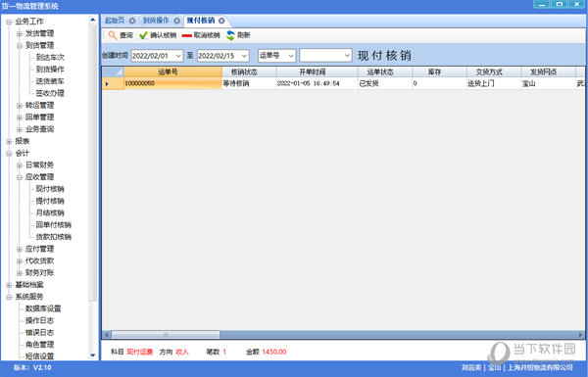This screenshot has height=377, width=588.
Task: Click the horizontal scrollbar left arrow
Action: (107, 334)
